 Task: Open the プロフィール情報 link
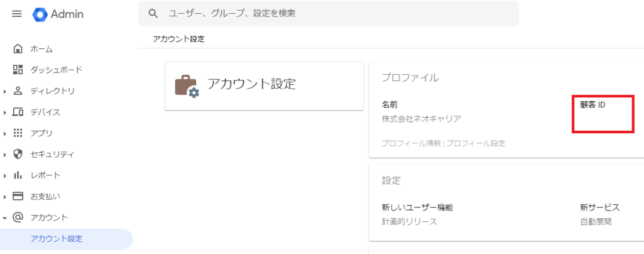411,143
